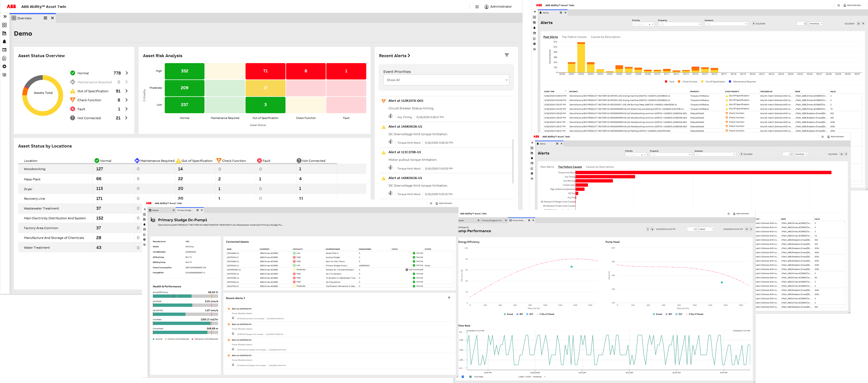This screenshot has height=383, width=868.
Task: Select the Causes by Description tab in lower Alerts window
Action: point(599,167)
